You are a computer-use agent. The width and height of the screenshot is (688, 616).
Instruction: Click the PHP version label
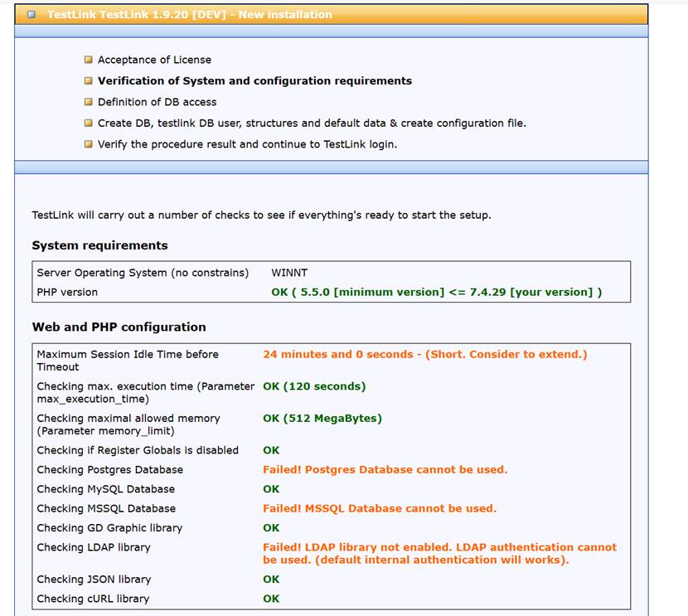click(67, 292)
